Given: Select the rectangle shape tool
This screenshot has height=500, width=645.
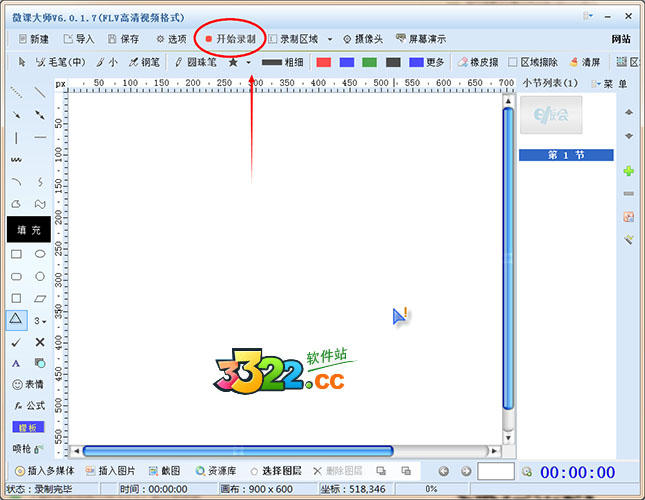Looking at the screenshot, I should coord(16,254).
